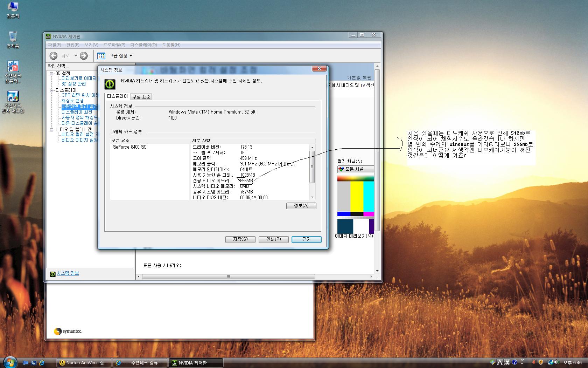
Task: Click the 인쇄(P) button
Action: [x=274, y=239]
